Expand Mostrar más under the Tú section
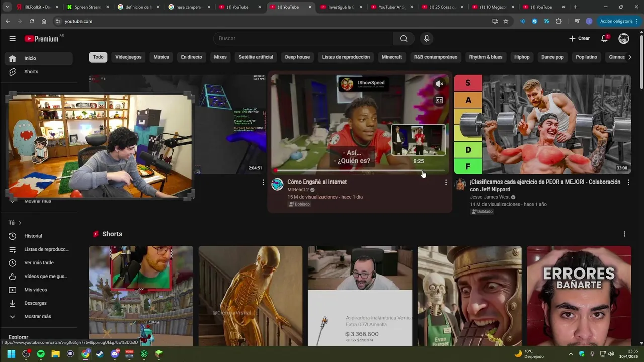This screenshot has height=362, width=644. 38,316
